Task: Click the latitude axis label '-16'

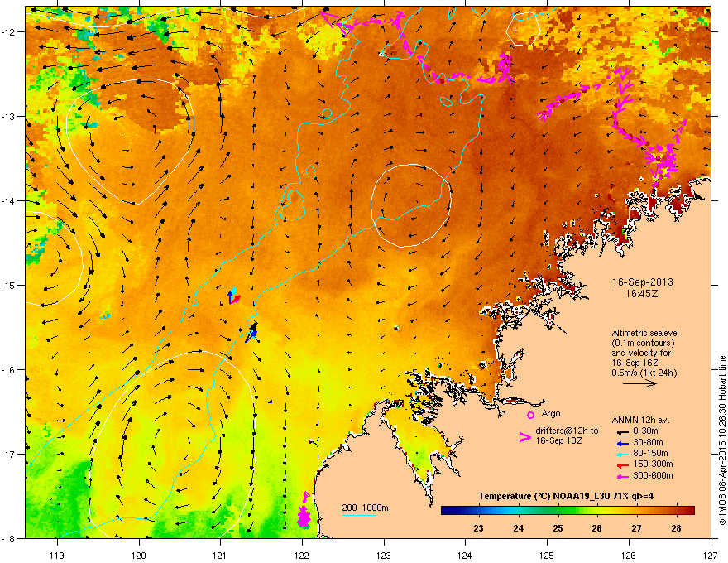Action: coord(8,370)
